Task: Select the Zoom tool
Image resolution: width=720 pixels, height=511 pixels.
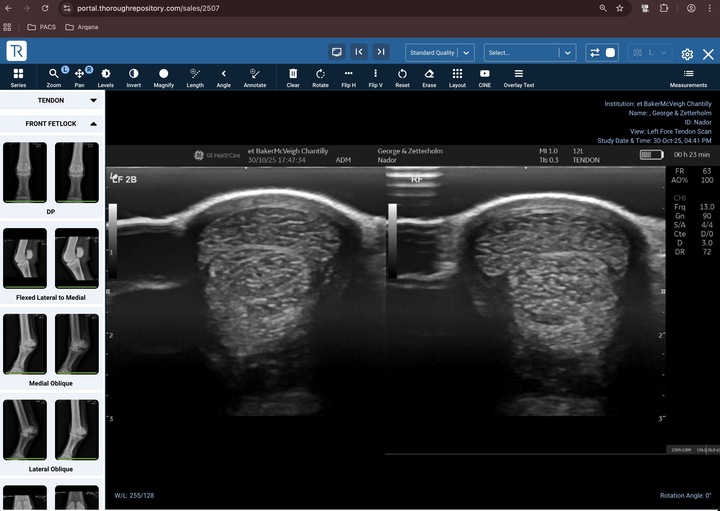Action: [53, 75]
